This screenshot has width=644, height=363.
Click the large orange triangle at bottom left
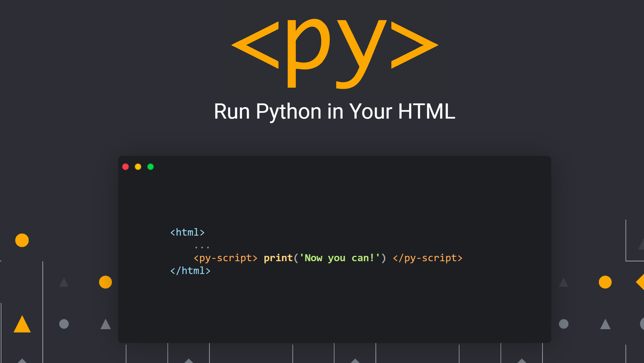[22, 325]
